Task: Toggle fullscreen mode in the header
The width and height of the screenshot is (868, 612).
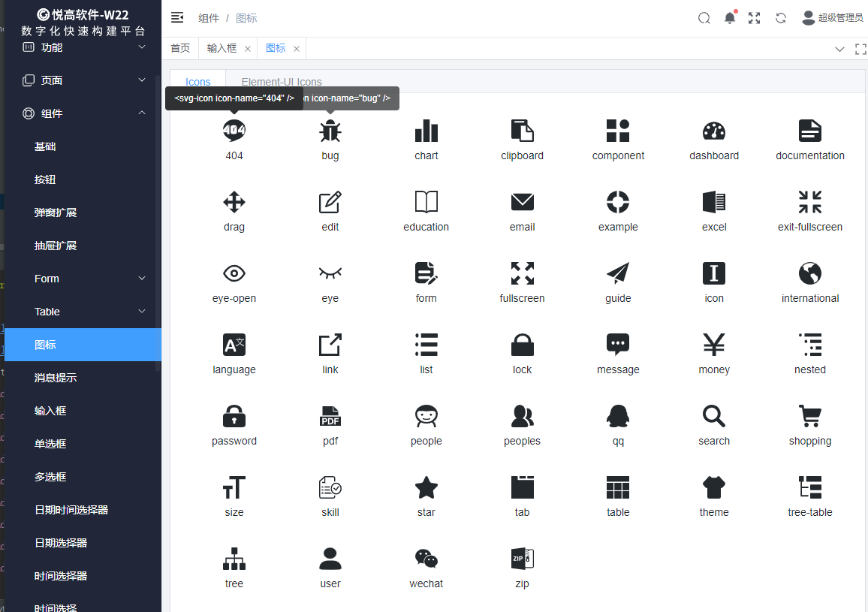Action: coord(755,18)
